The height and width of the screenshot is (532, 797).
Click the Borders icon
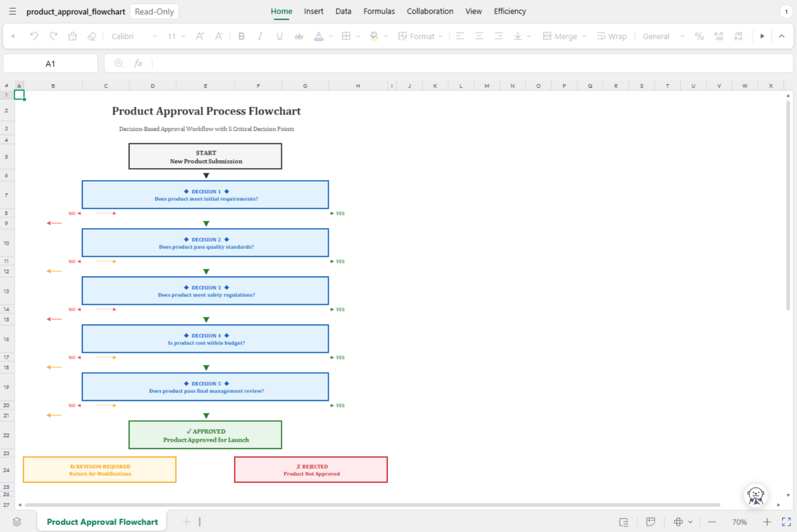tap(346, 36)
